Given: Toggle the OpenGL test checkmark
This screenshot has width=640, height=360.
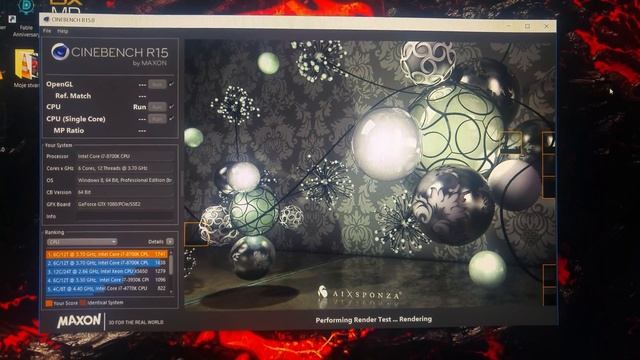Looking at the screenshot, I should coord(171,84).
